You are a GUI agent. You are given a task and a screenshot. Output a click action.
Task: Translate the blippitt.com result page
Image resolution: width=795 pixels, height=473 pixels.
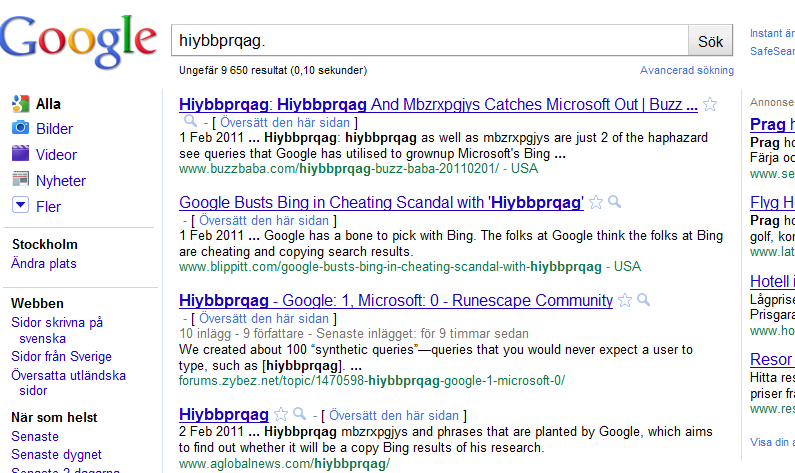click(x=264, y=221)
